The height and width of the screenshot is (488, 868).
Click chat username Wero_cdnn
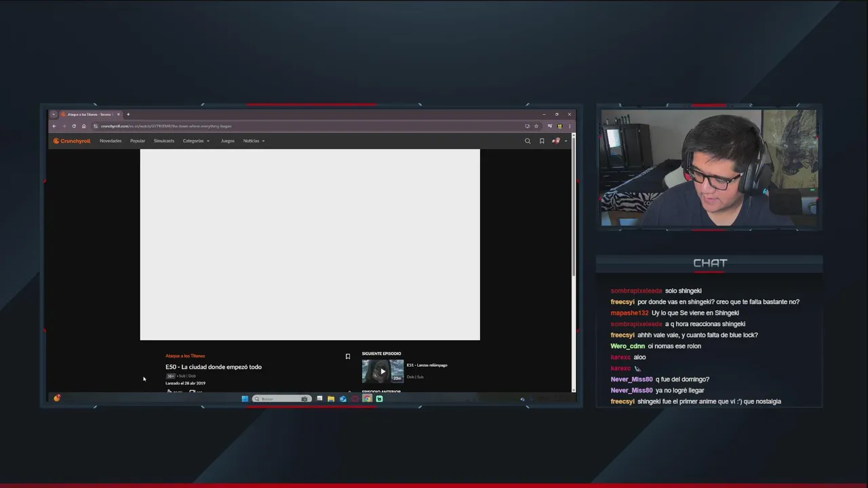point(628,346)
